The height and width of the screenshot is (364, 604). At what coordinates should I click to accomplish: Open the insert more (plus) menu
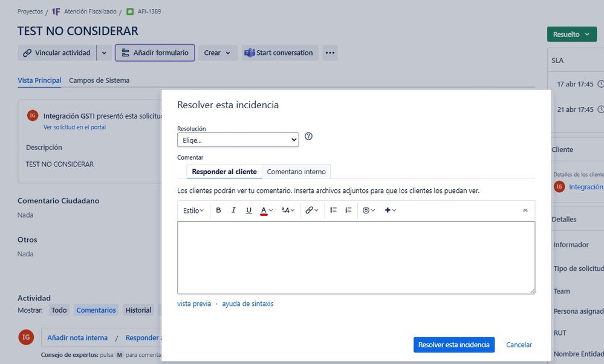[x=390, y=210]
